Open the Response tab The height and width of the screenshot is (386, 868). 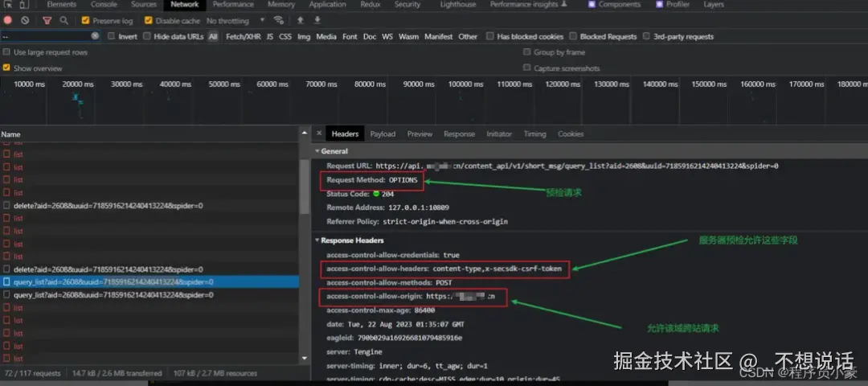click(460, 134)
